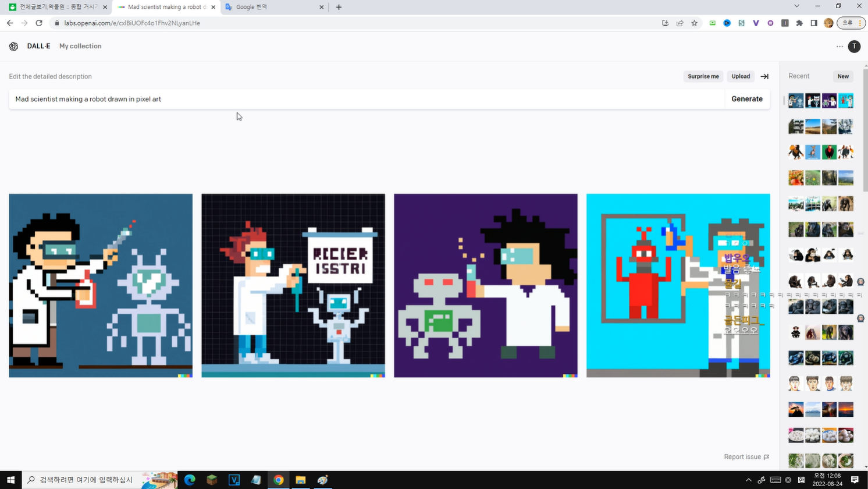Image resolution: width=868 pixels, height=489 pixels.
Task: Click the prompt text field
Action: coord(367,99)
